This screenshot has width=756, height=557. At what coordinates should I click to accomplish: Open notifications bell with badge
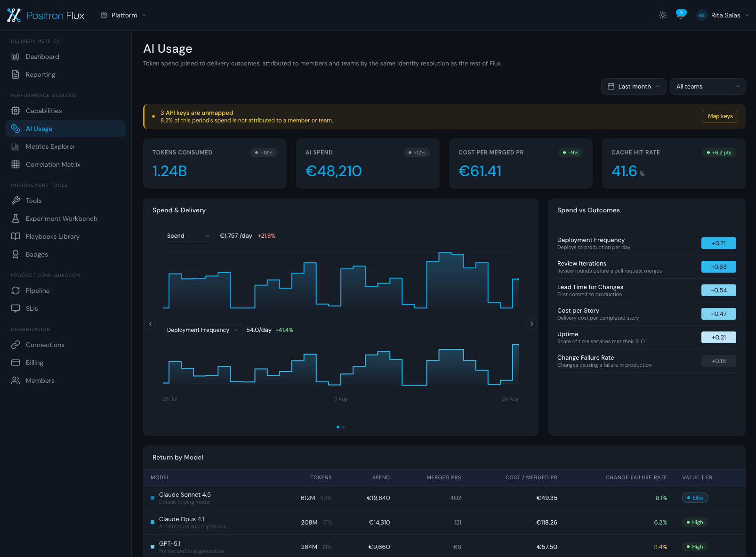pyautogui.click(x=681, y=15)
